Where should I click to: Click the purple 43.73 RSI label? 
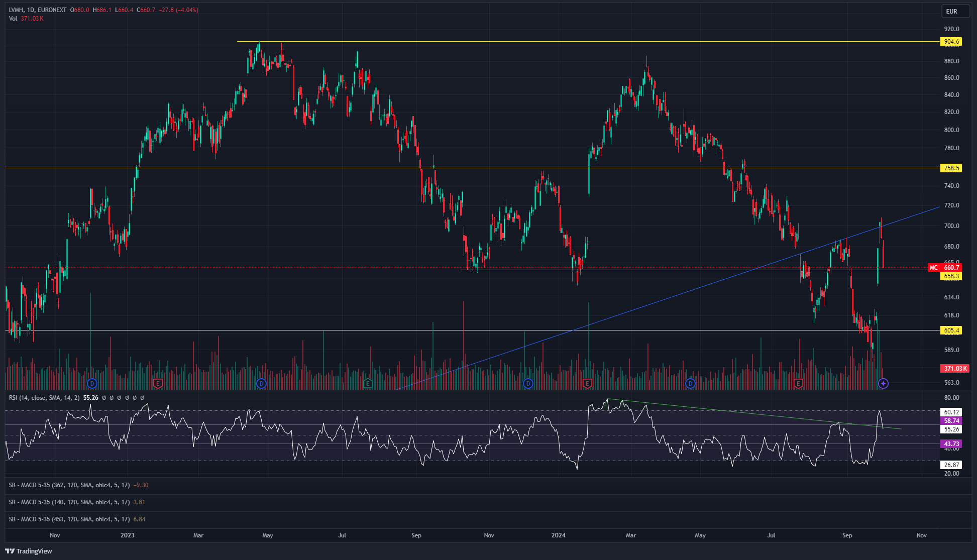coord(951,444)
